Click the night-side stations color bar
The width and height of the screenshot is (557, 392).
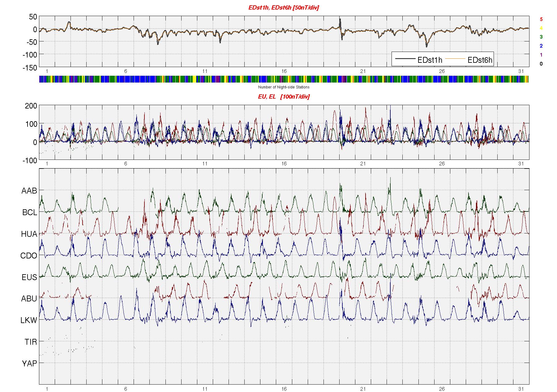click(x=284, y=79)
